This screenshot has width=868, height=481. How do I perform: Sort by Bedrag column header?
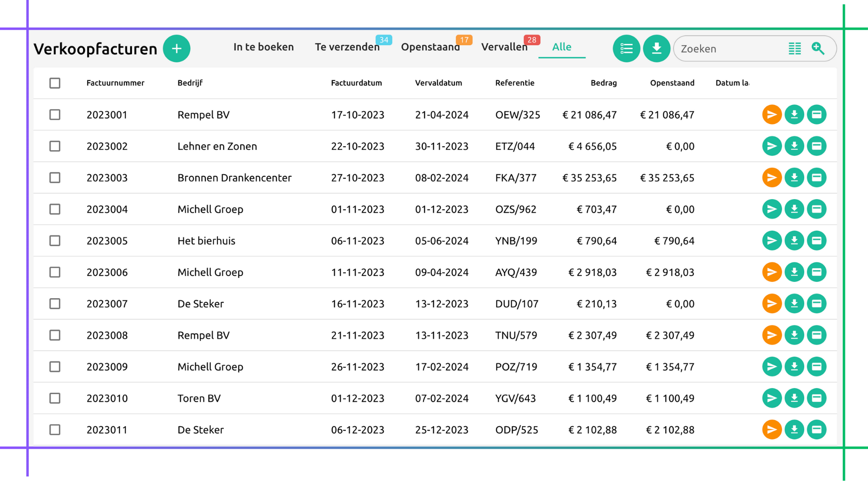point(604,83)
